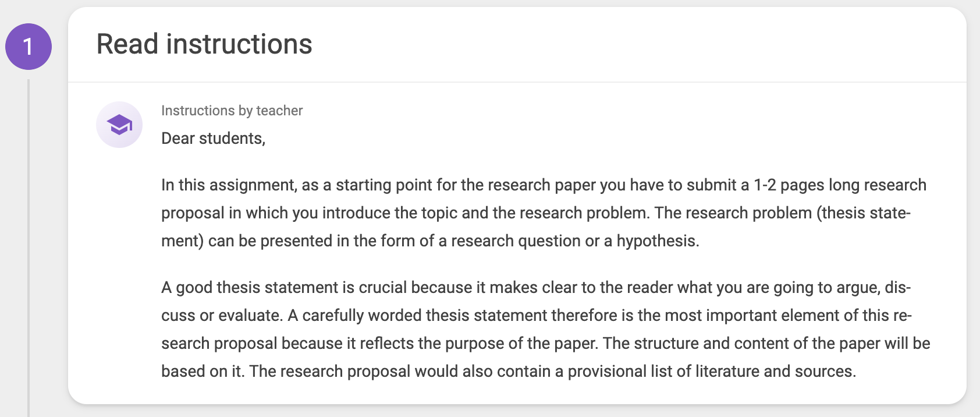Viewport: 980px width, 417px height.
Task: Click the line ending "question or a hypothesis."
Action: (x=430, y=241)
